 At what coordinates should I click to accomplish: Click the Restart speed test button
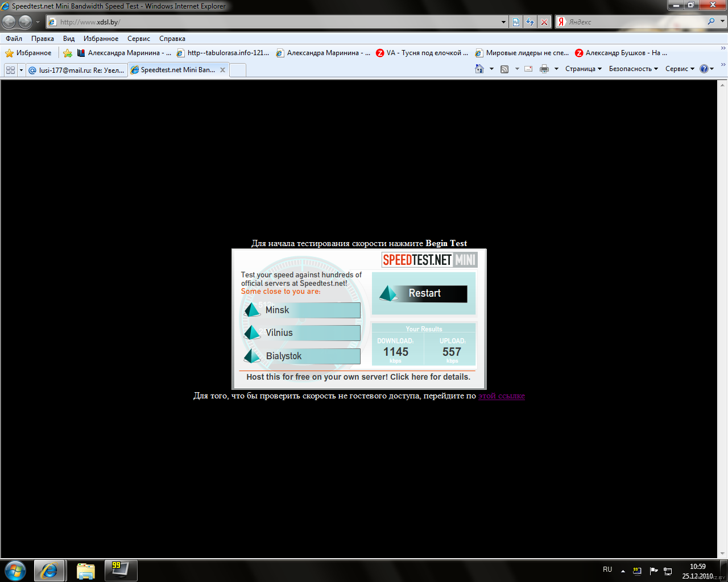(424, 293)
